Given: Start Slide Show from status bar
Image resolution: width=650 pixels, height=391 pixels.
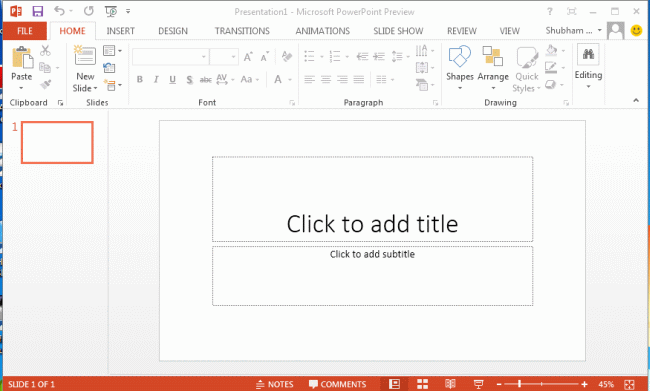Looking at the screenshot, I should [478, 384].
